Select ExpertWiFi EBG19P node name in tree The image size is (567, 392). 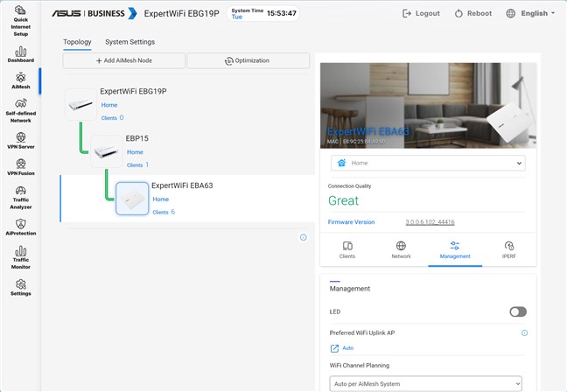(133, 92)
